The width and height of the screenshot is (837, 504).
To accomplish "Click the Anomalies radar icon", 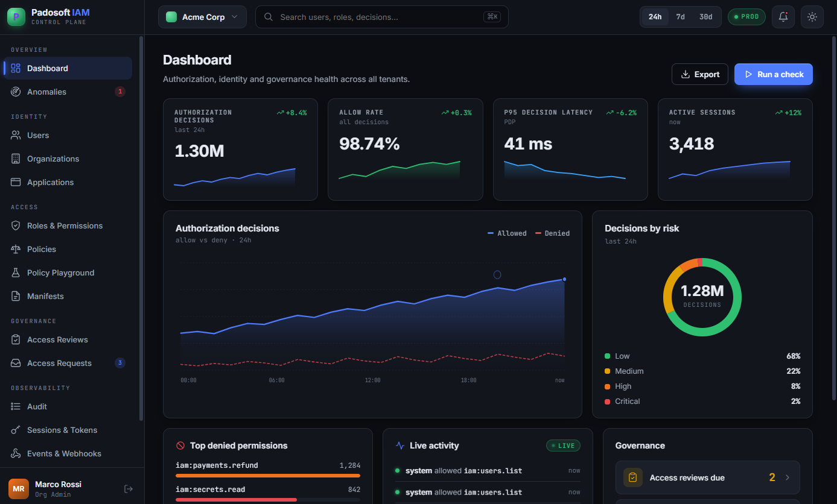I will [x=16, y=92].
